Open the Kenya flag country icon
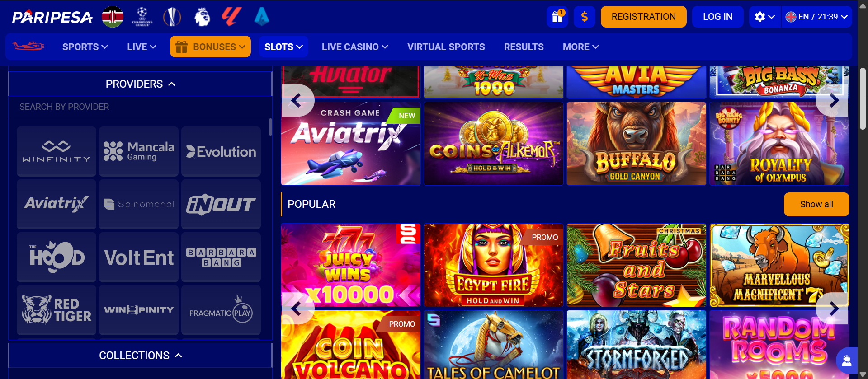This screenshot has height=379, width=868. (113, 17)
